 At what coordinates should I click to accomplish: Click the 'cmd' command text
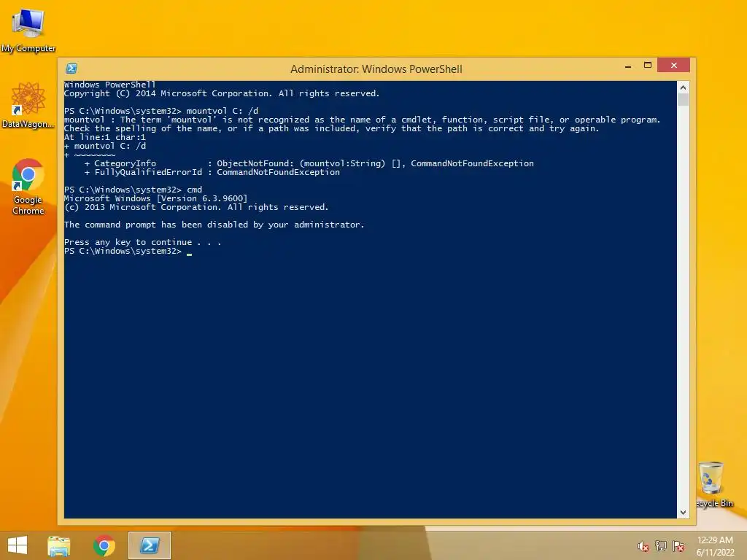[194, 190]
